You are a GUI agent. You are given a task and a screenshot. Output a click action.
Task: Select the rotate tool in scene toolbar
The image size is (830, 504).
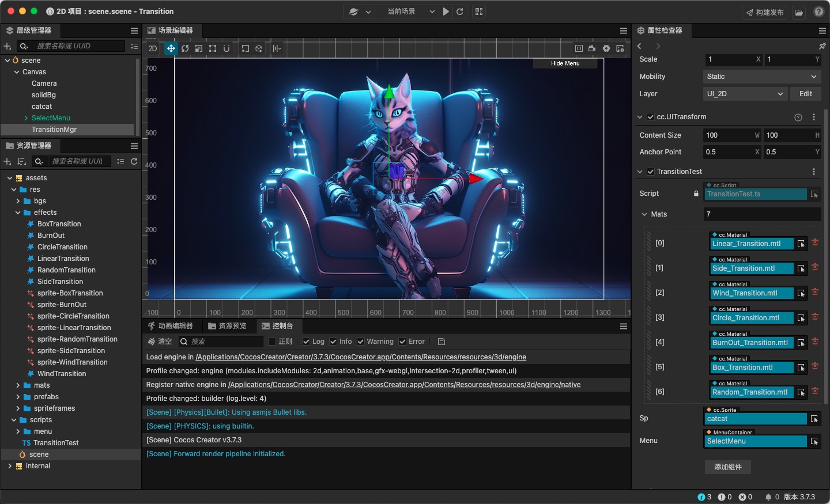[185, 48]
